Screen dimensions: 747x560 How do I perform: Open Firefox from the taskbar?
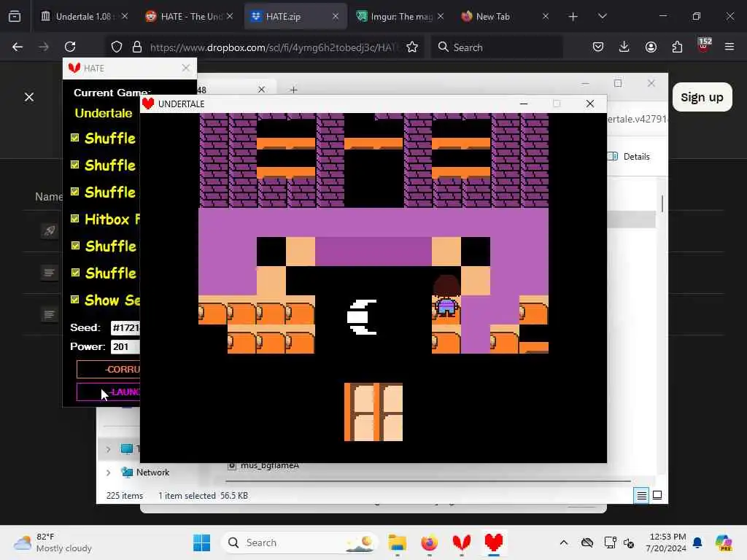point(429,542)
